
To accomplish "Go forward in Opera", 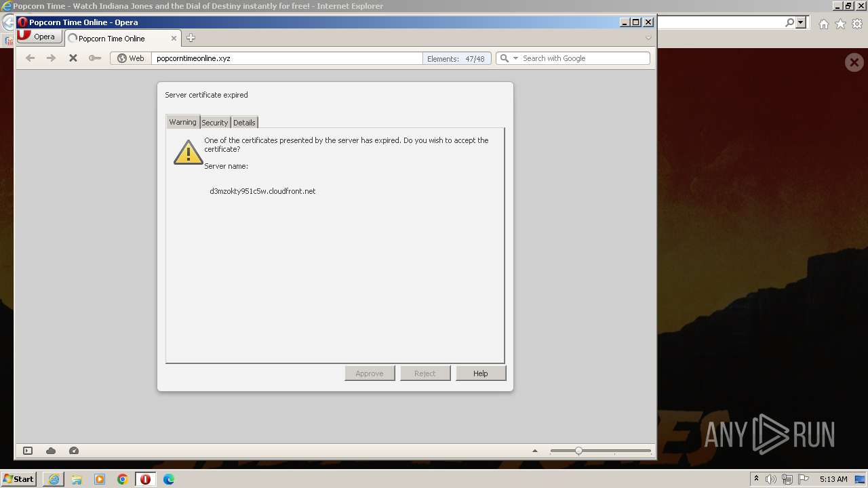I will point(51,58).
